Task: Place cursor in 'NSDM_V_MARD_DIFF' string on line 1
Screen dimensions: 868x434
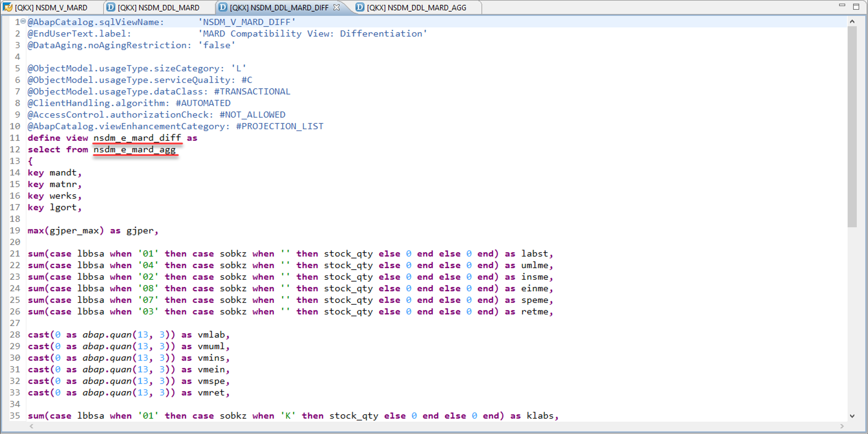Action: tap(247, 22)
